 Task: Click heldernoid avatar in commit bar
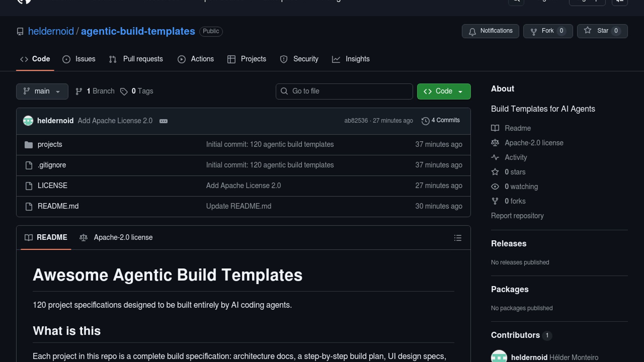coord(28,121)
